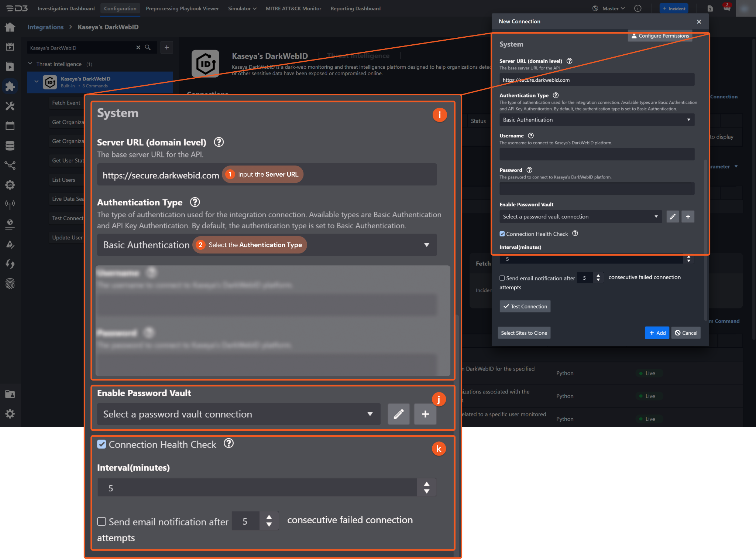Click the wrench tools sidebar icon
Viewport: 756px width, 559px height.
click(10, 106)
